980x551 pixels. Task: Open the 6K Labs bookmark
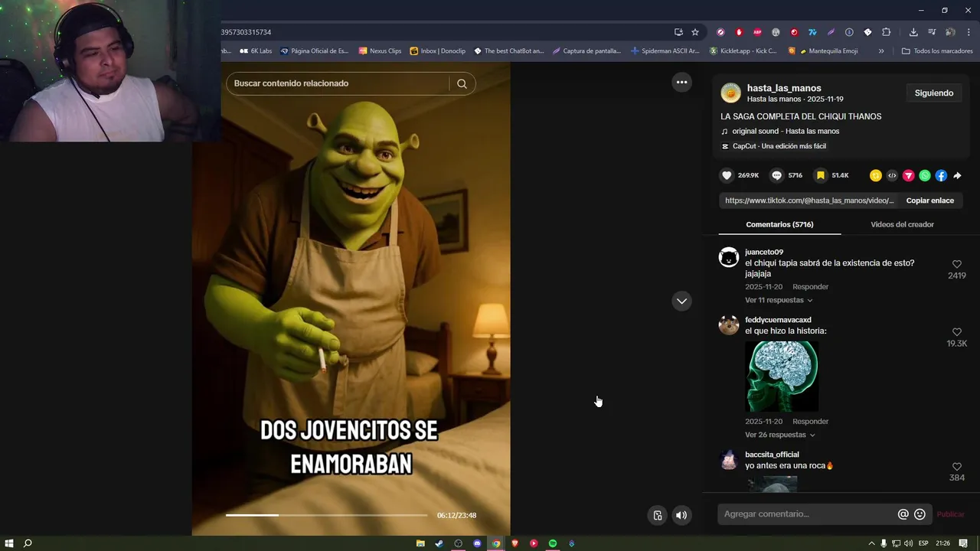pyautogui.click(x=256, y=51)
